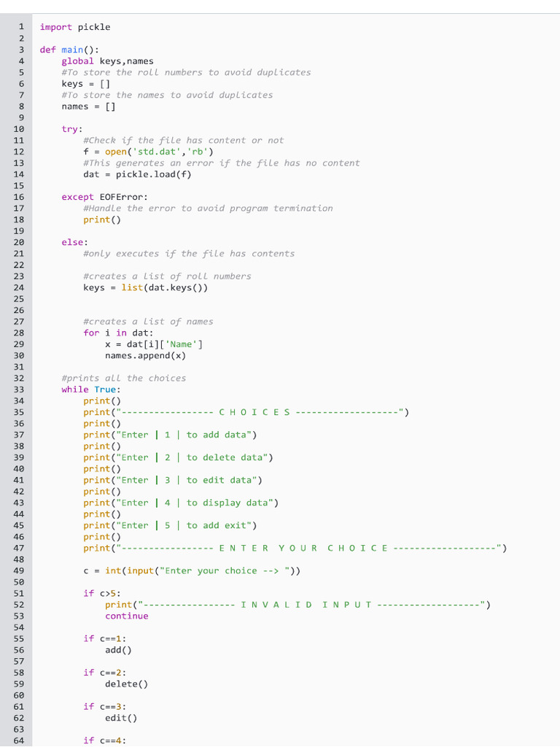Viewport: 560px width, 747px height.
Task: Click 'names.append(x)' line
Action: [146, 356]
